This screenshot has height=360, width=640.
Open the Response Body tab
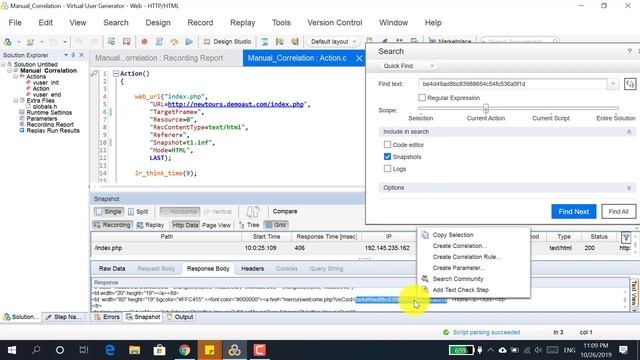(x=208, y=269)
